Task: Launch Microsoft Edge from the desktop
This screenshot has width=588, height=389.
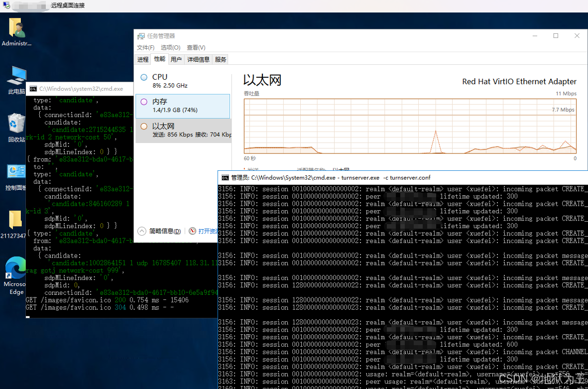Action: (x=15, y=276)
